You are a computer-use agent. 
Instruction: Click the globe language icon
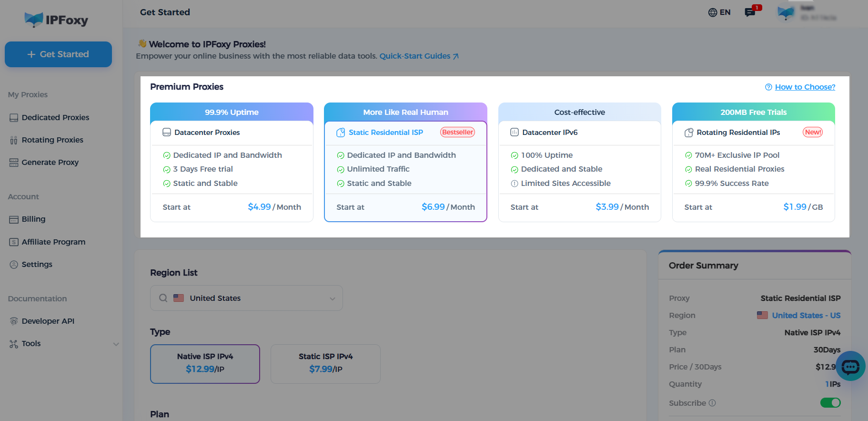coord(712,12)
